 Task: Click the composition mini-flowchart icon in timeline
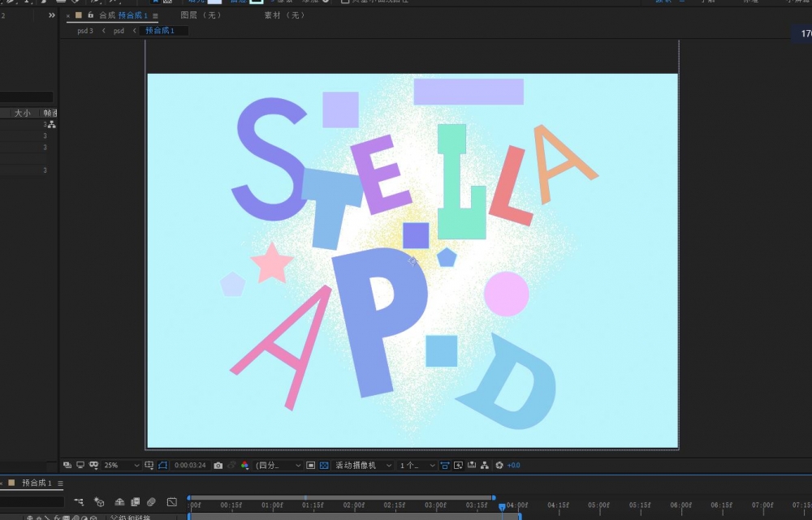pyautogui.click(x=79, y=502)
